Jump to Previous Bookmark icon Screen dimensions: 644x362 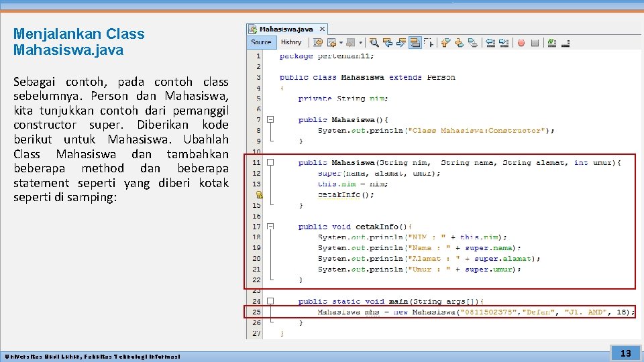tap(445, 42)
